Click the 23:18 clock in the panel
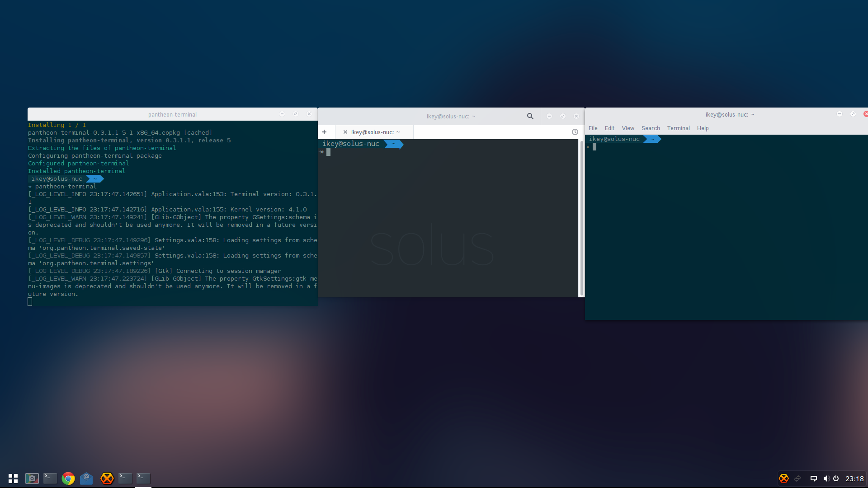This screenshot has width=868, height=488. pyautogui.click(x=854, y=479)
